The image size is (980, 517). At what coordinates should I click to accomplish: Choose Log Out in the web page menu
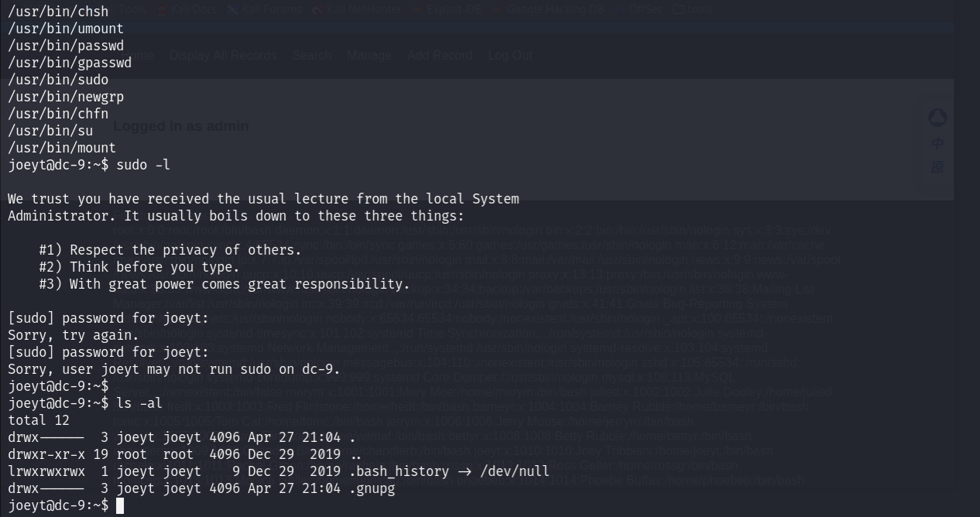click(509, 56)
